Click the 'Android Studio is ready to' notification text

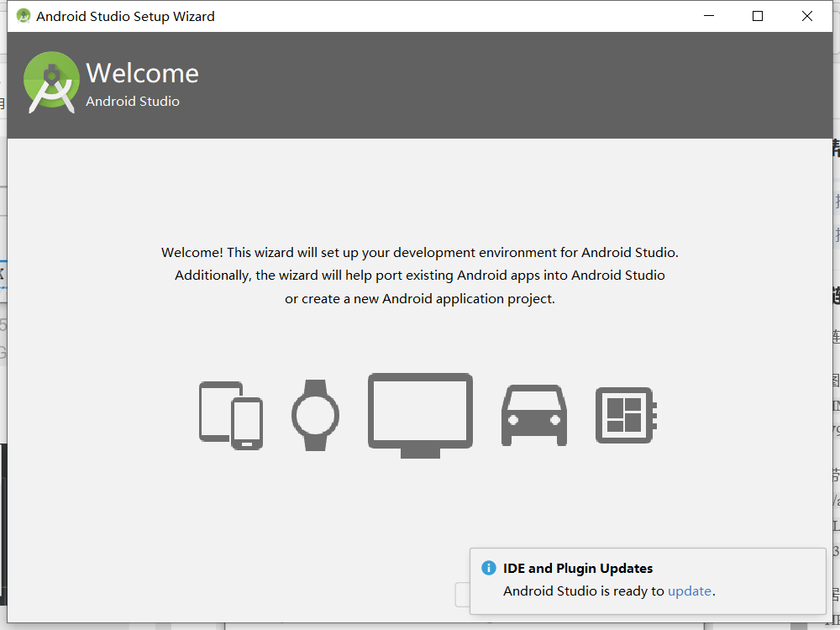click(584, 591)
